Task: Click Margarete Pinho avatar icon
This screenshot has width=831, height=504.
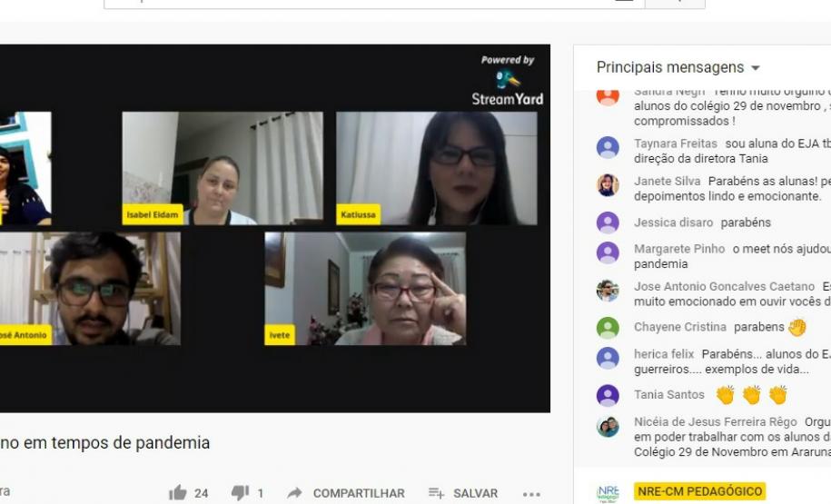Action: click(608, 252)
